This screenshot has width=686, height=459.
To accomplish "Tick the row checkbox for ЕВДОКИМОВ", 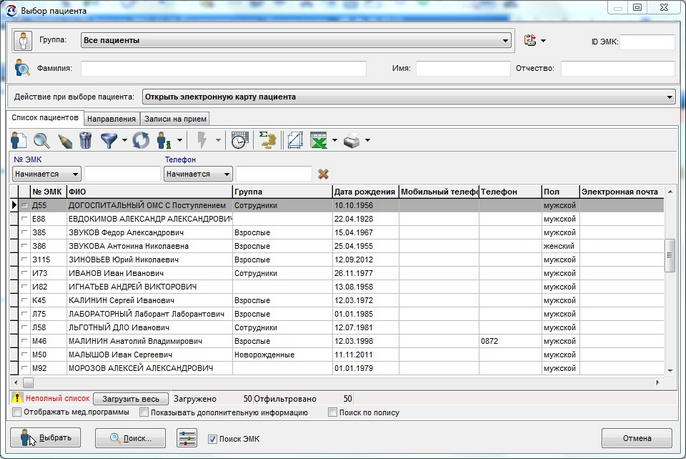I will point(24,219).
